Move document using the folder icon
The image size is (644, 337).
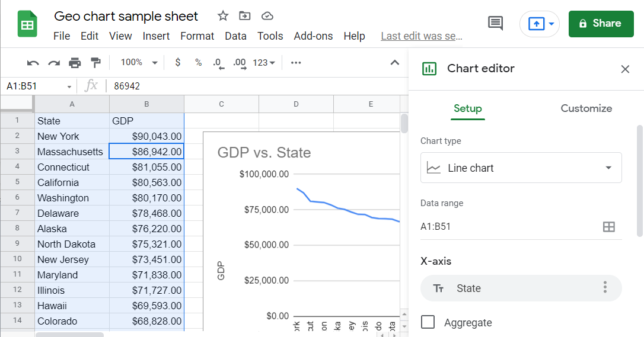pyautogui.click(x=244, y=16)
